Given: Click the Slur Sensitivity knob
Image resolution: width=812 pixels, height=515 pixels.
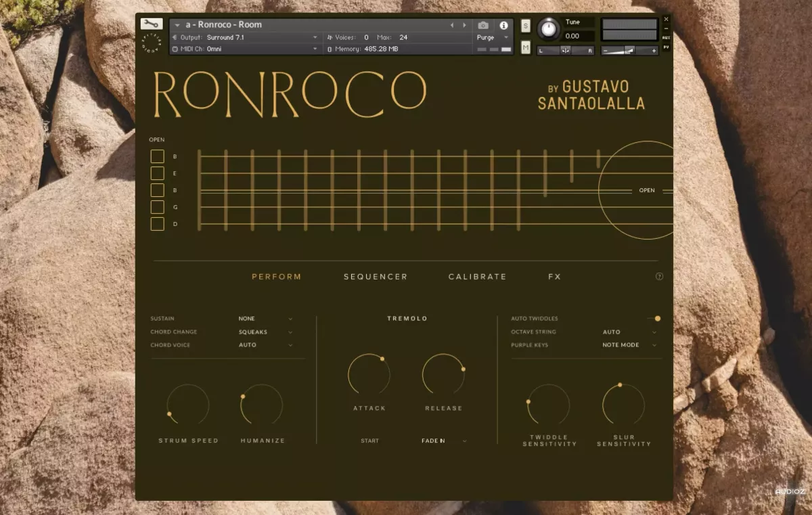Looking at the screenshot, I should tap(624, 405).
